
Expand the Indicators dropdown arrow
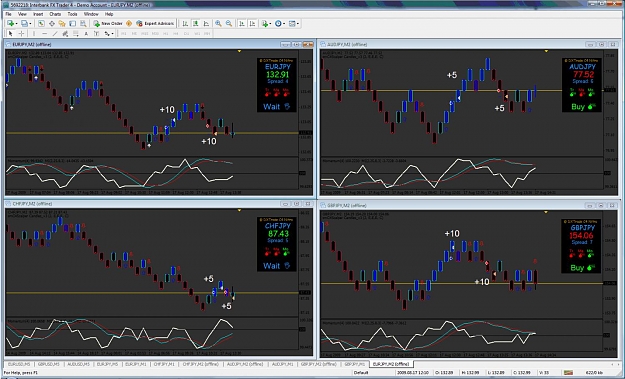tap(271, 24)
